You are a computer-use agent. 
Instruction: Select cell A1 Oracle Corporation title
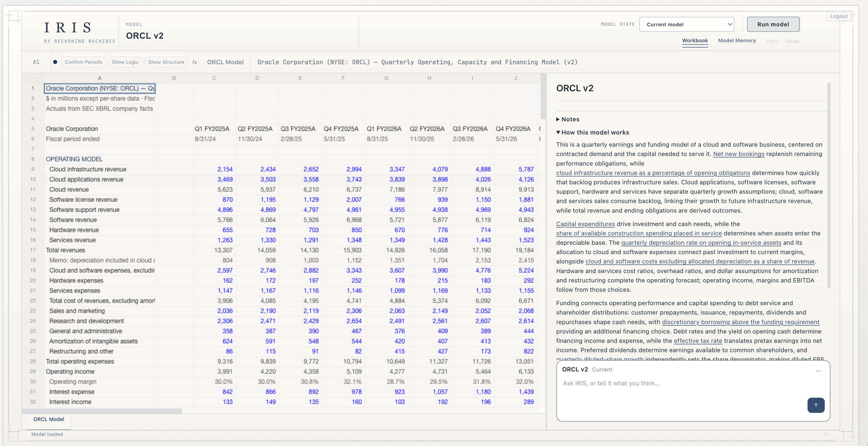tap(100, 88)
